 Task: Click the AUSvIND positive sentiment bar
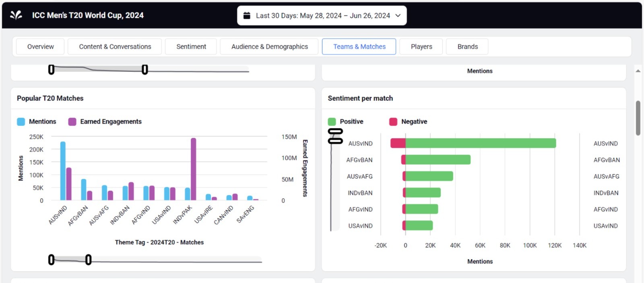pyautogui.click(x=480, y=144)
